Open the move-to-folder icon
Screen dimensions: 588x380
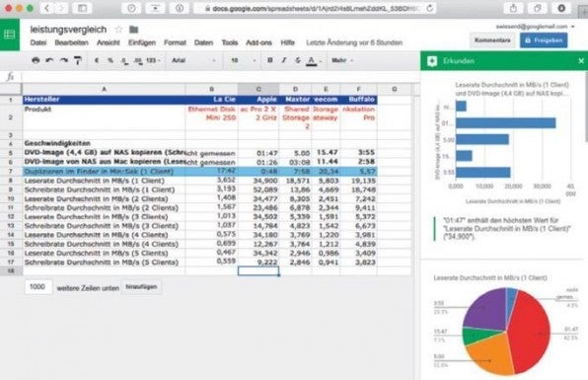pos(133,30)
